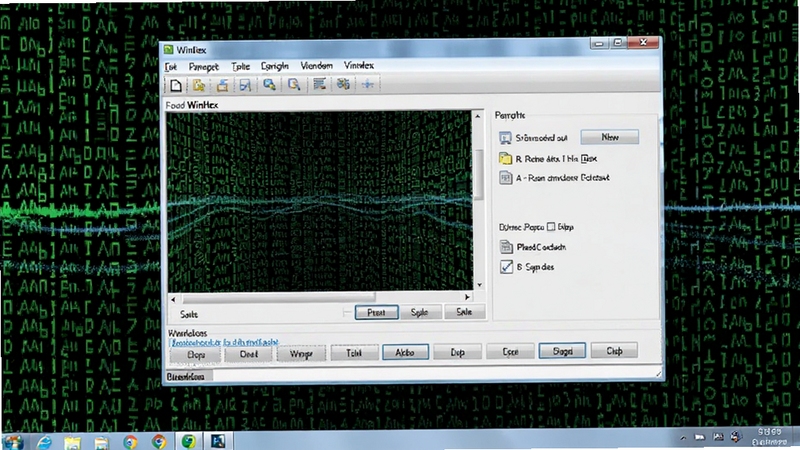Screen dimensions: 800x450
Task: Click the document search magnifier toolbar icon
Action: (294, 85)
